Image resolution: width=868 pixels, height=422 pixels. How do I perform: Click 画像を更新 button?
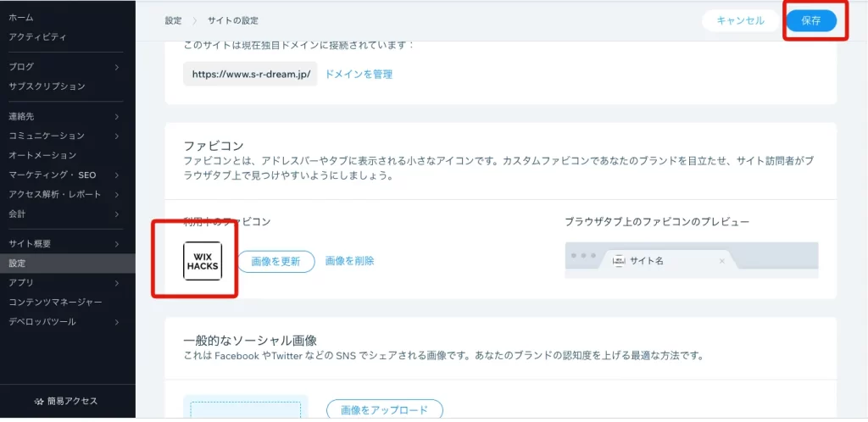275,262
